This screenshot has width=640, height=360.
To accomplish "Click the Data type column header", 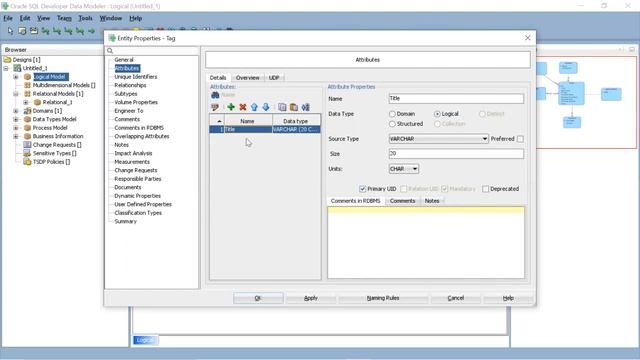I will (x=296, y=121).
